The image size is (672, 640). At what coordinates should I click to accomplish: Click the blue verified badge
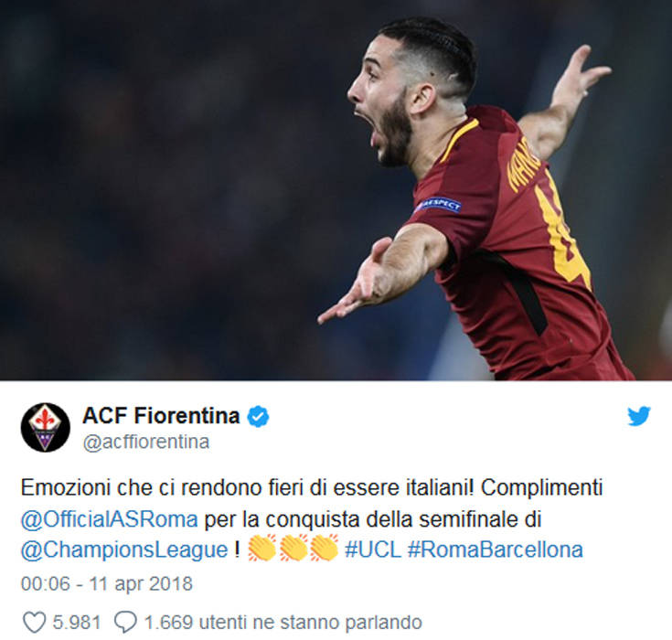coord(258,416)
